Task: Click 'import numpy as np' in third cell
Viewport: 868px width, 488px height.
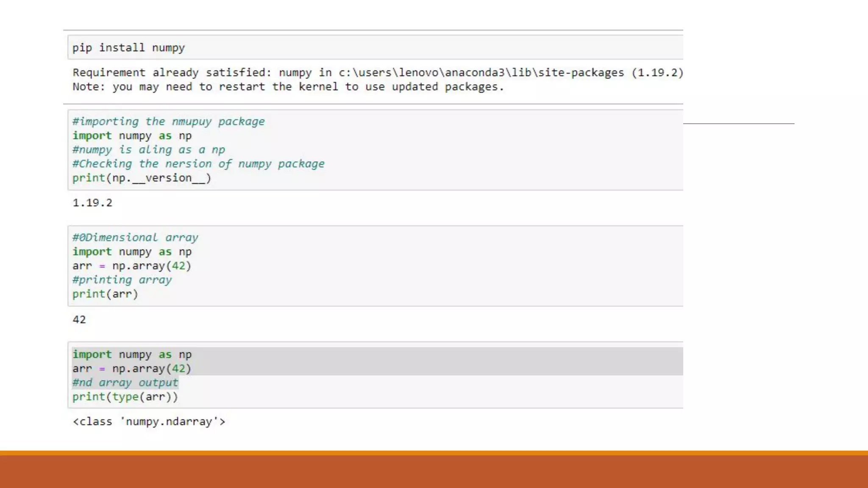Action: tap(132, 252)
